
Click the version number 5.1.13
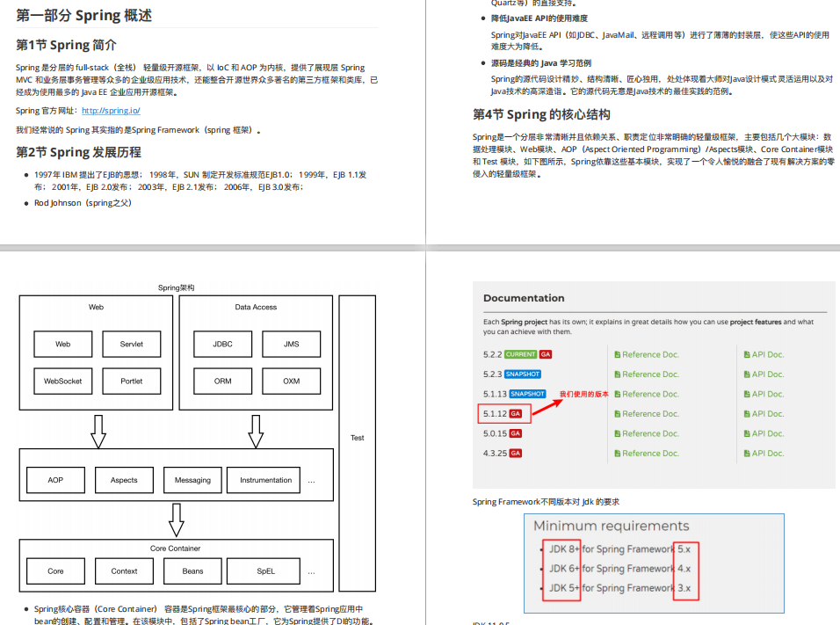(495, 394)
